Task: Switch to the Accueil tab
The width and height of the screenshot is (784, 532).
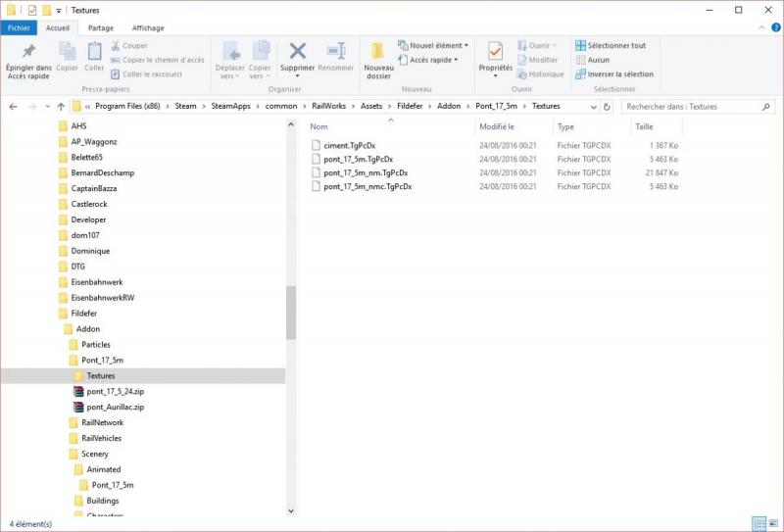Action: (x=58, y=28)
